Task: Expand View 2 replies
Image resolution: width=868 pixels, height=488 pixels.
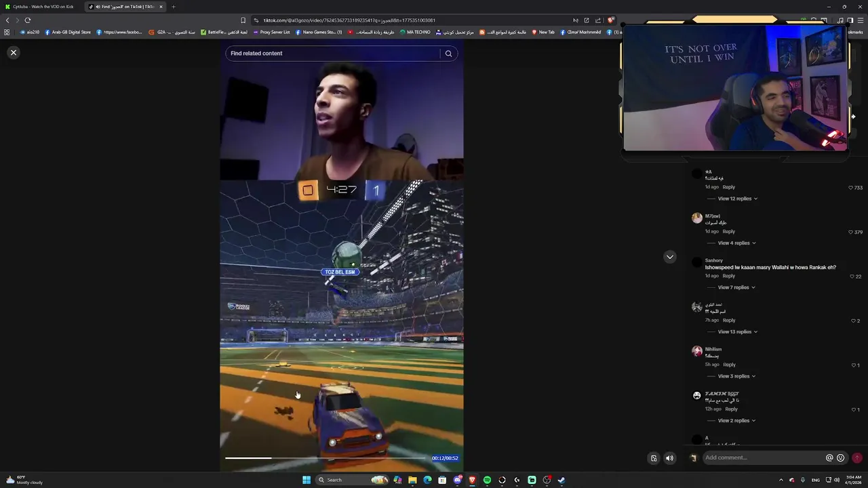Action: pos(736,420)
